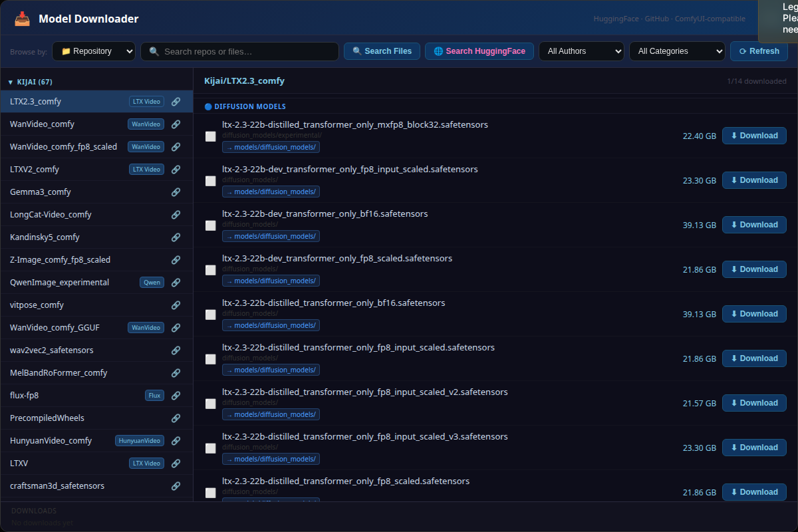The image size is (798, 532).
Task: Select QwenImage_experimental repository in sidebar
Action: [x=96, y=283]
